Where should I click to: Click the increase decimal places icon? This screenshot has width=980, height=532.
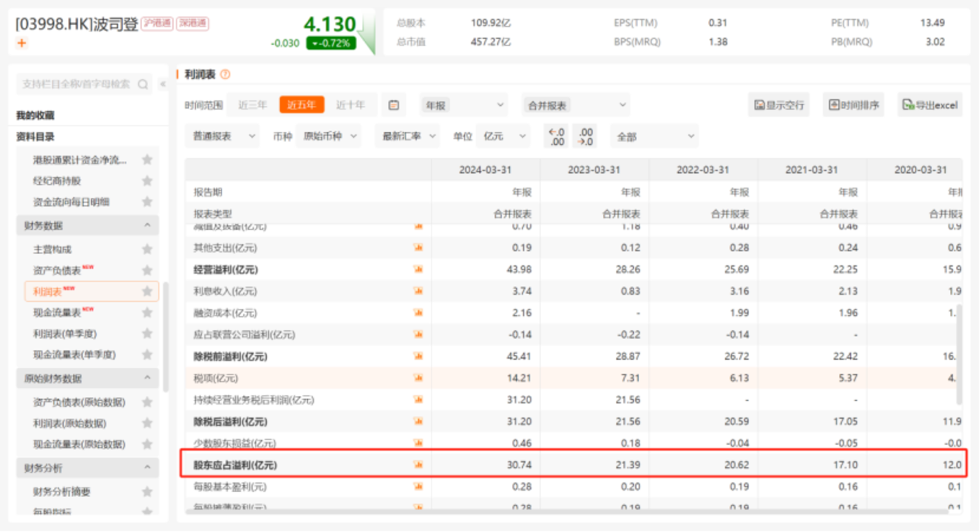tap(586, 136)
